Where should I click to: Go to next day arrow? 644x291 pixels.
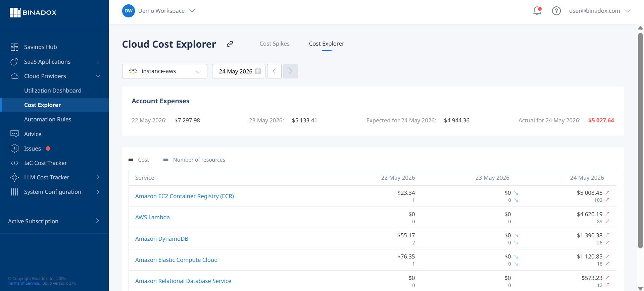point(290,71)
